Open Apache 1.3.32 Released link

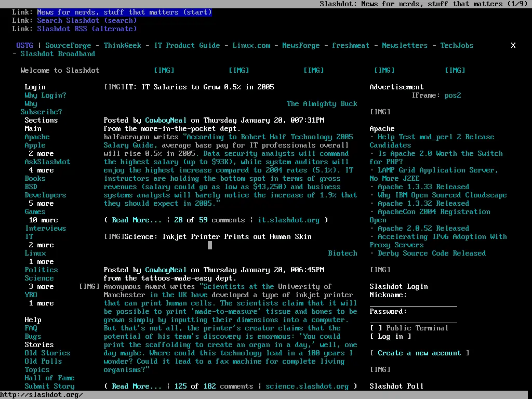point(423,203)
